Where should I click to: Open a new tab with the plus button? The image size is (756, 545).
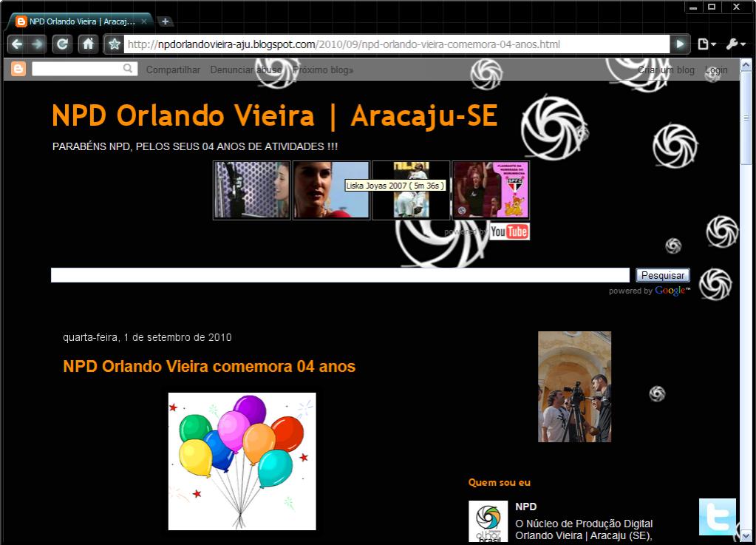(165, 21)
